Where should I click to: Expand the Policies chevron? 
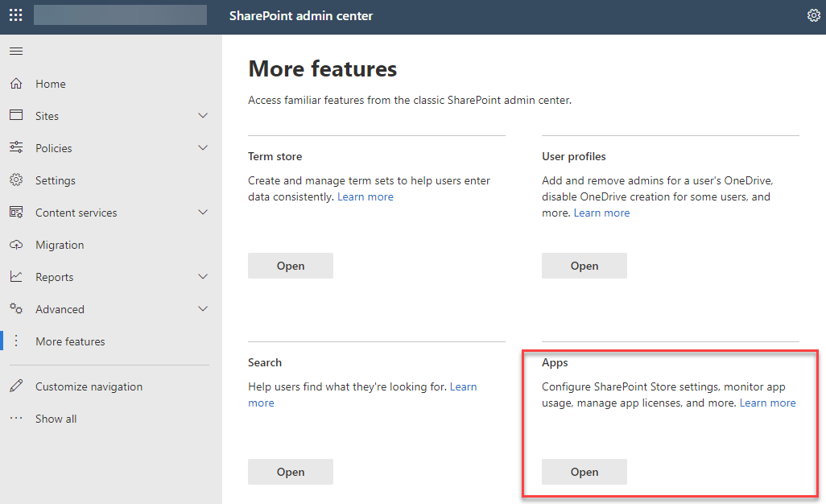(x=203, y=147)
